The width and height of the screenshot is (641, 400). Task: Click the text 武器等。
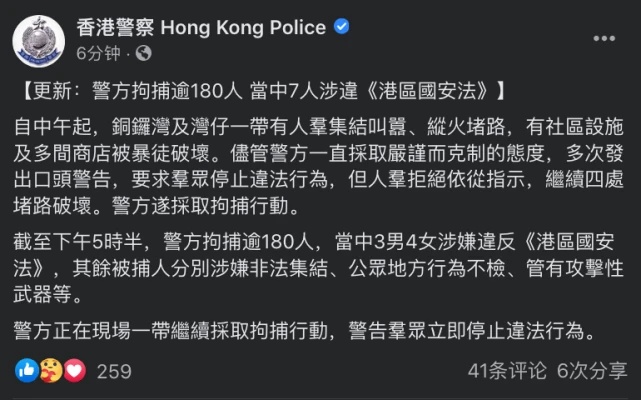pos(48,294)
